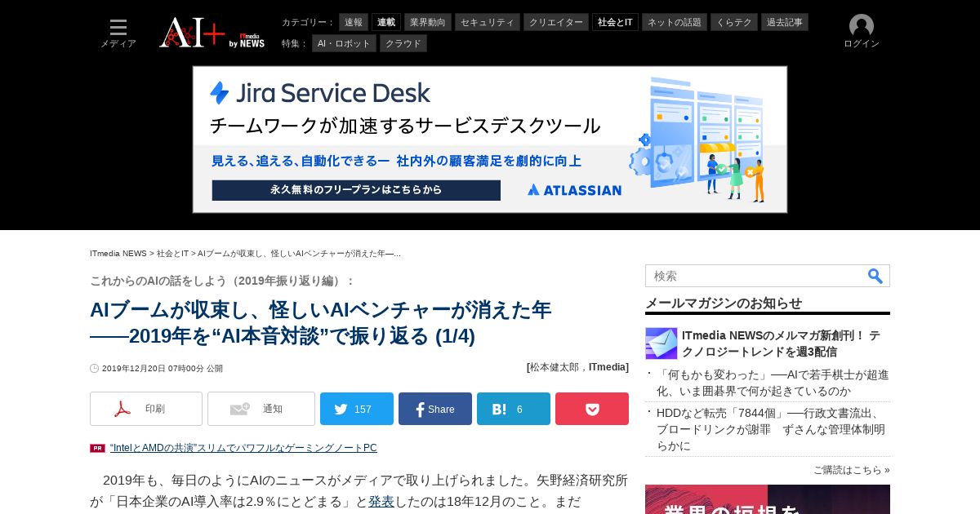The width and height of the screenshot is (980, 514).
Task: Open the AI・ロボット feature
Action: point(344,43)
